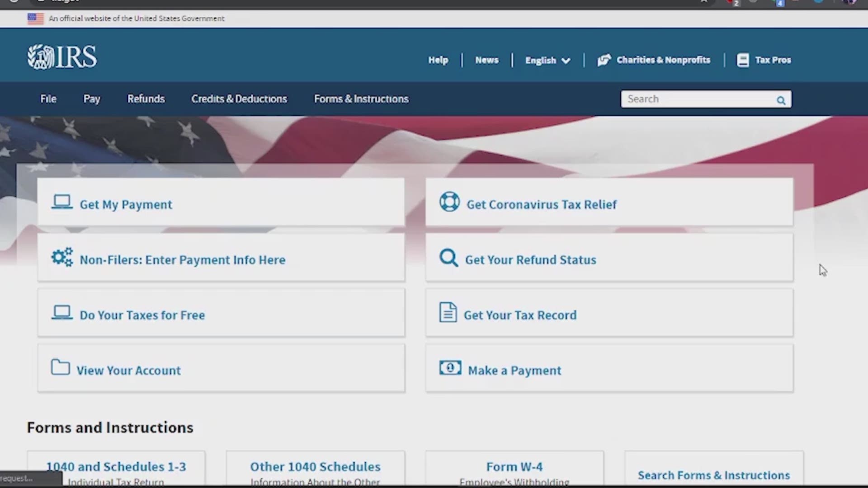Click the magnifier icon beside Refund Status

pyautogui.click(x=448, y=258)
